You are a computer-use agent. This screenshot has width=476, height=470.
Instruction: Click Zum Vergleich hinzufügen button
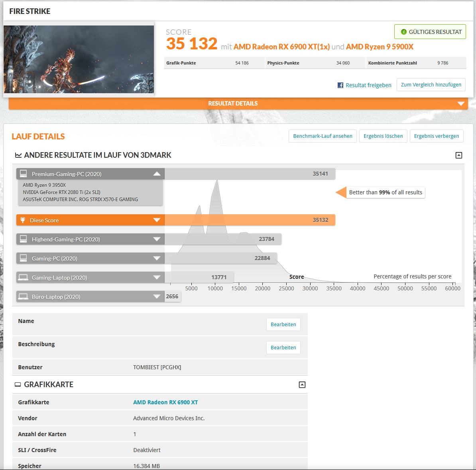[431, 84]
